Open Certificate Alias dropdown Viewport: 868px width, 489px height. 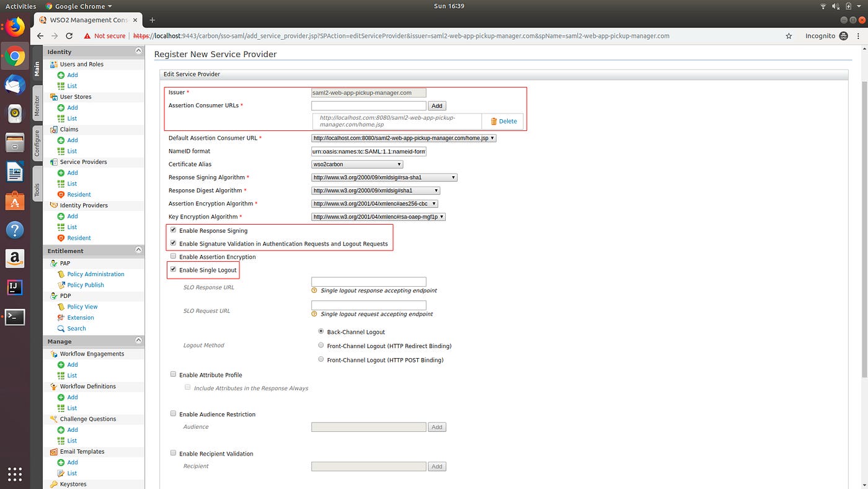tap(357, 164)
